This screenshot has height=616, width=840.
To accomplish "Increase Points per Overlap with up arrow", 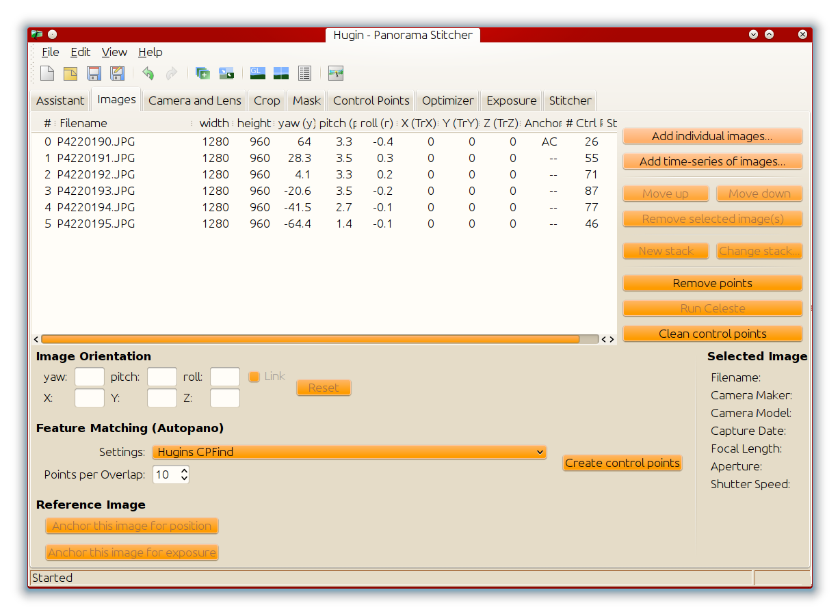I will tap(184, 470).
